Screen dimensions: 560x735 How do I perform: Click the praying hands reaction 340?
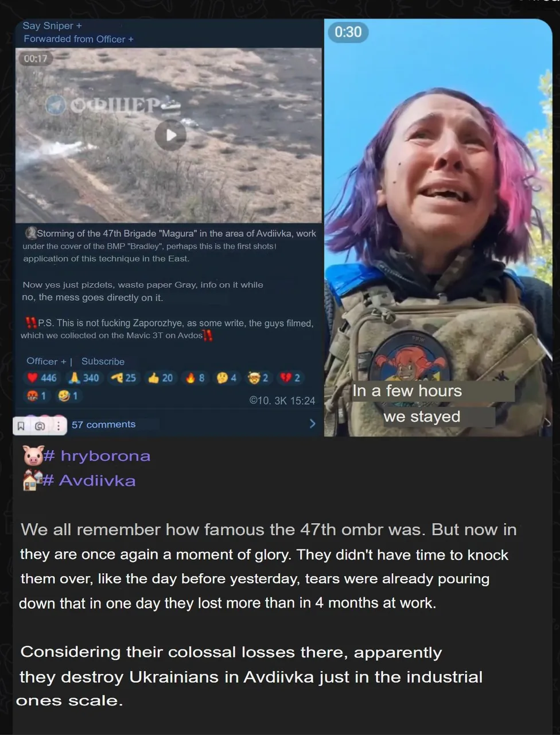[x=84, y=378]
